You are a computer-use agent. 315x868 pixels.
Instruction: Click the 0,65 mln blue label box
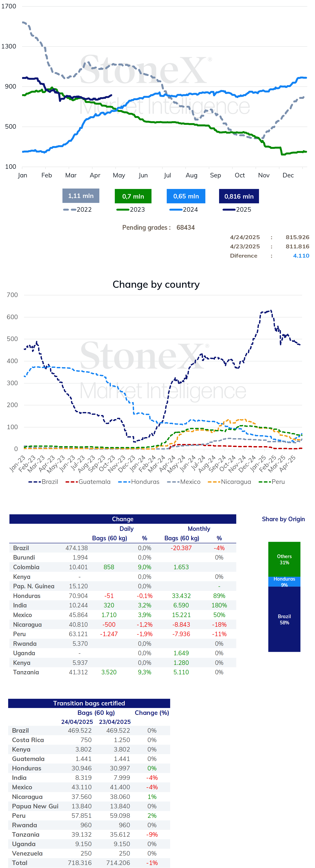pos(186,196)
